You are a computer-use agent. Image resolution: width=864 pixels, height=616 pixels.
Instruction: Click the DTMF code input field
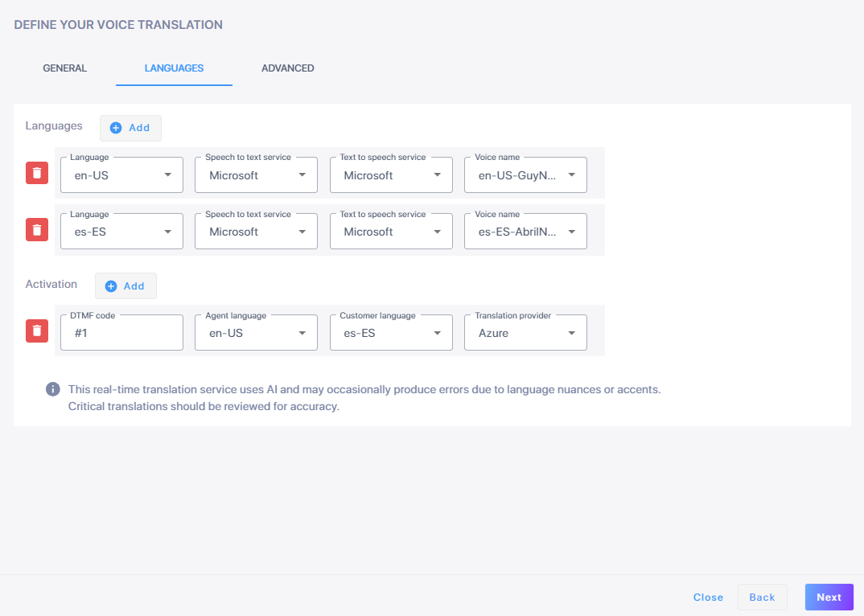click(x=121, y=333)
